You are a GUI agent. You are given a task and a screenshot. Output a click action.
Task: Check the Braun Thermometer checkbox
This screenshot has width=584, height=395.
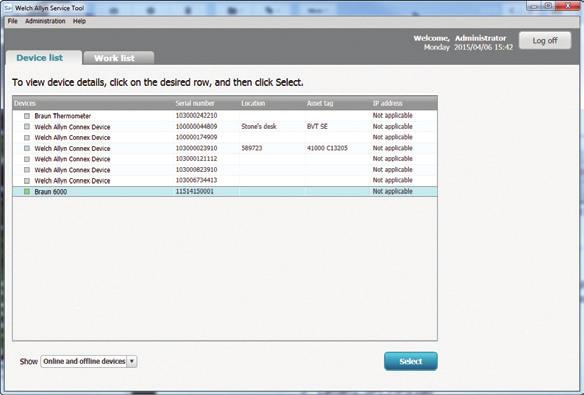tap(27, 116)
